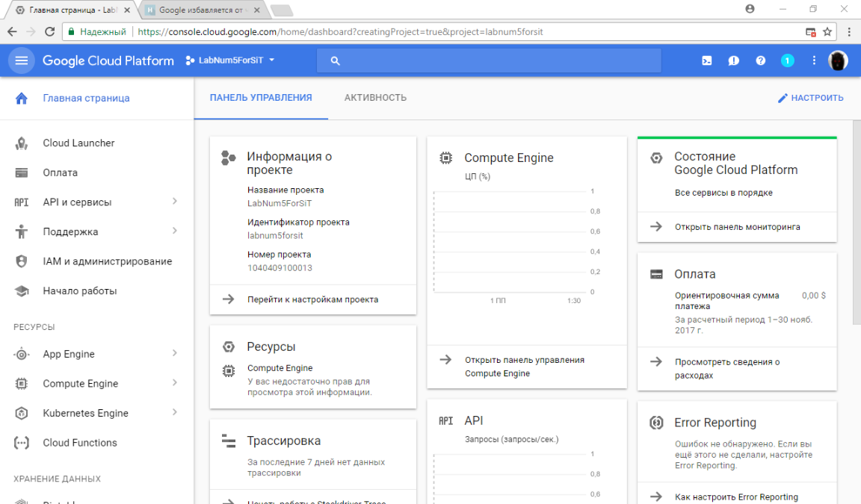Open the help question mark icon

pyautogui.click(x=761, y=61)
